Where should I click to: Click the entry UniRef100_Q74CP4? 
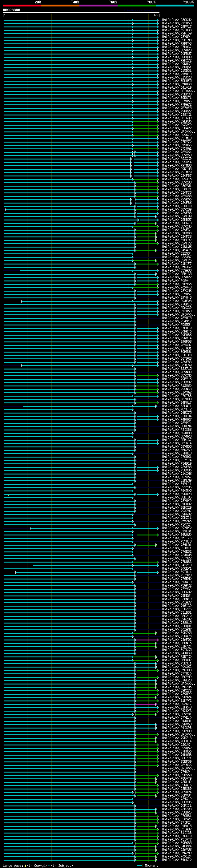[x=176, y=772]
